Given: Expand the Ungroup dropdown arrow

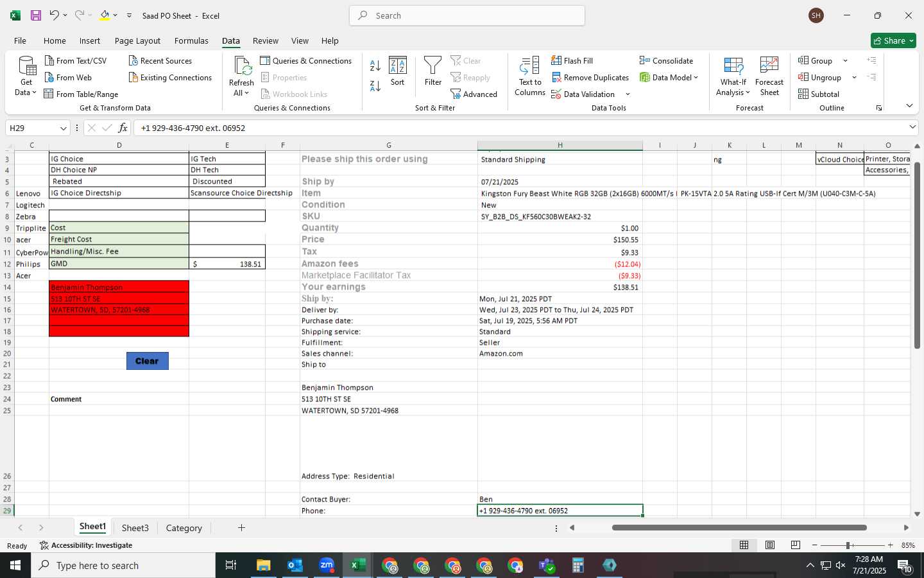Looking at the screenshot, I should (854, 78).
